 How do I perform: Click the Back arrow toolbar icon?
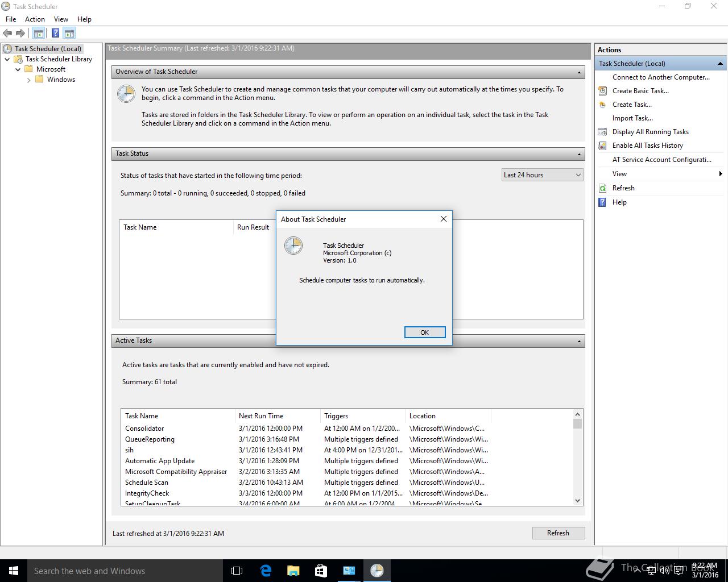click(7, 34)
